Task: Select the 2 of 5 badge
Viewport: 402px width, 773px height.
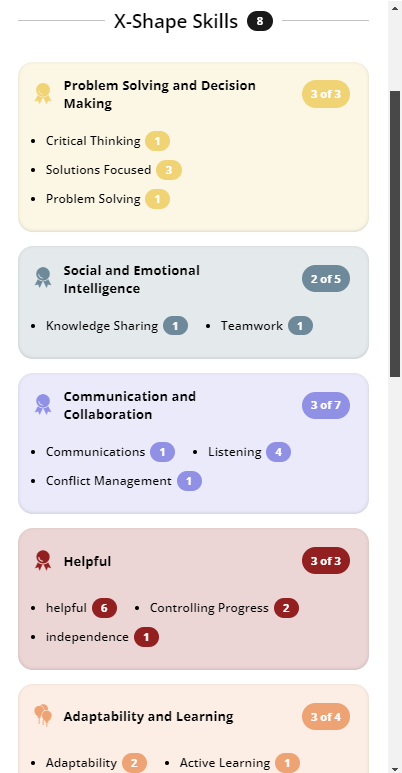Action: (326, 279)
